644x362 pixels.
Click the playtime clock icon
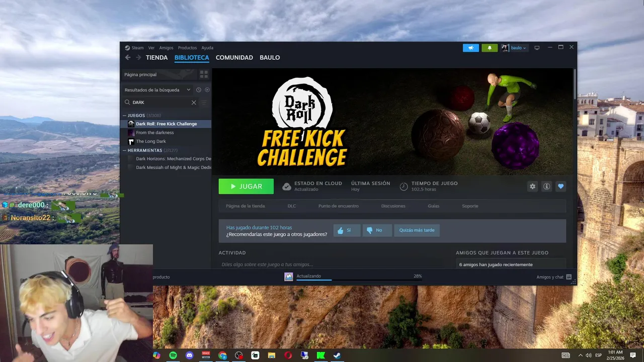point(404,187)
